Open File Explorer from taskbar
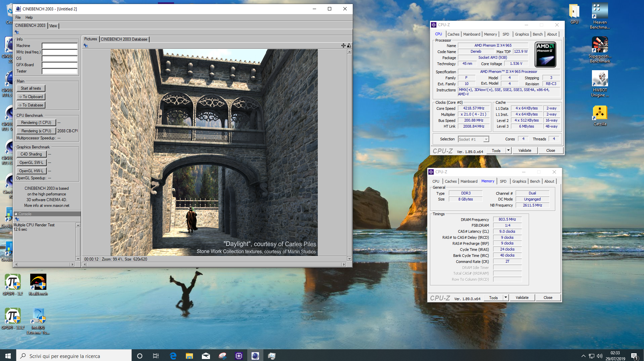The image size is (644, 361). (189, 356)
